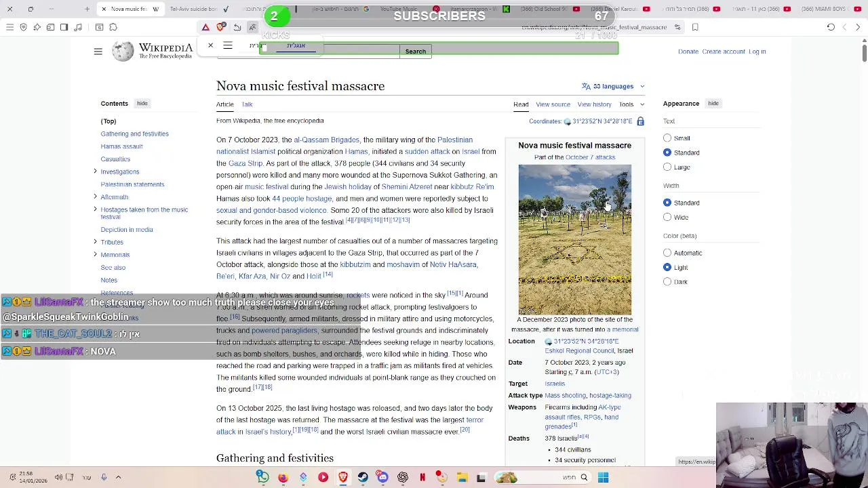Image resolution: width=868 pixels, height=488 pixels.
Task: Click the page protection padlock icon
Action: click(640, 121)
